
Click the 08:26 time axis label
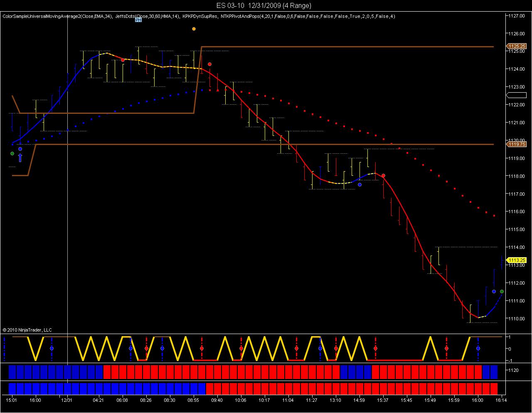pyautogui.click(x=146, y=400)
